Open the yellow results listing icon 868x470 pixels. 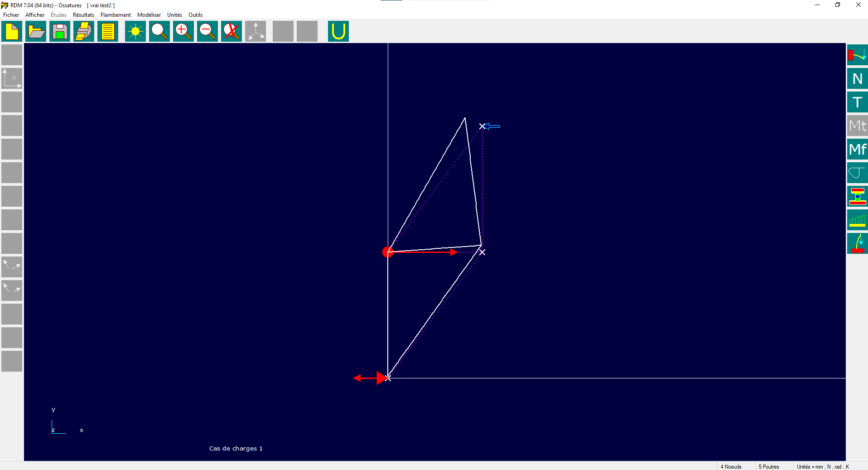click(x=108, y=31)
